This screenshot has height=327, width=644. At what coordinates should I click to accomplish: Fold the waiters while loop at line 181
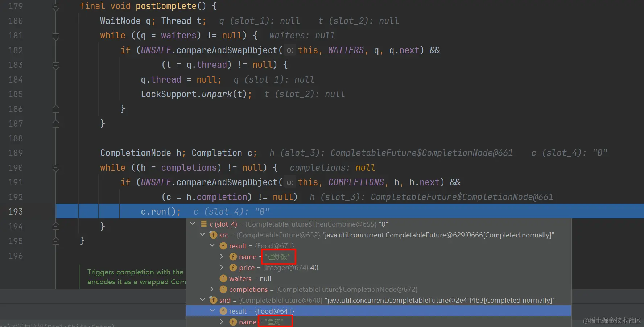point(56,36)
